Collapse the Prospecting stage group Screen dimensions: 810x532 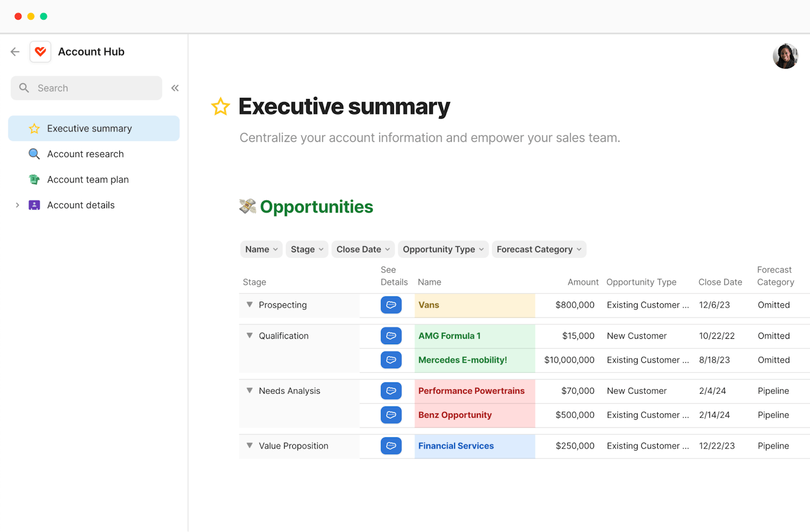(250, 305)
